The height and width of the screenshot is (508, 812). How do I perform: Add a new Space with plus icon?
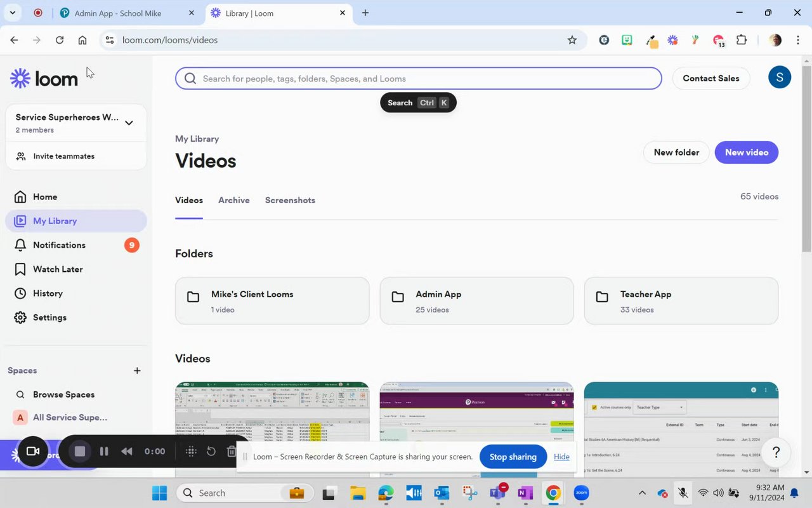point(137,371)
